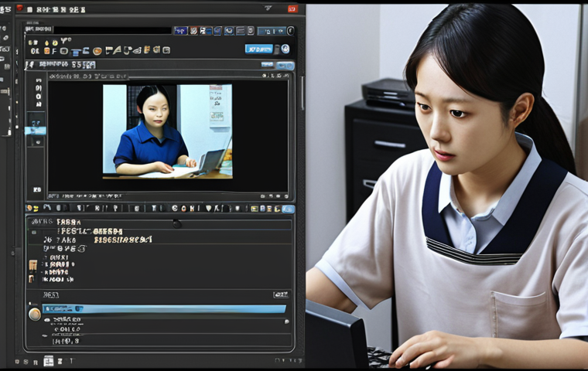
Task: Select the blue highlighted item in left strip
Action: 36,131
